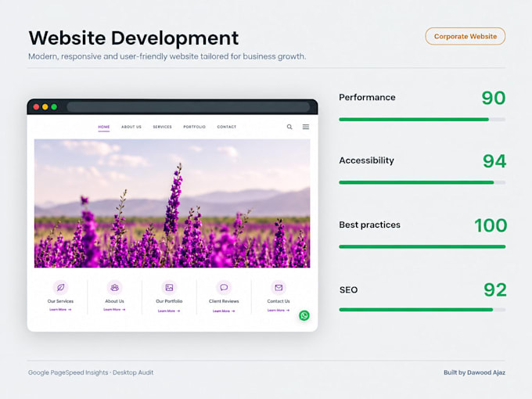
Task: Click the subtitle about business growth
Action: [167, 56]
